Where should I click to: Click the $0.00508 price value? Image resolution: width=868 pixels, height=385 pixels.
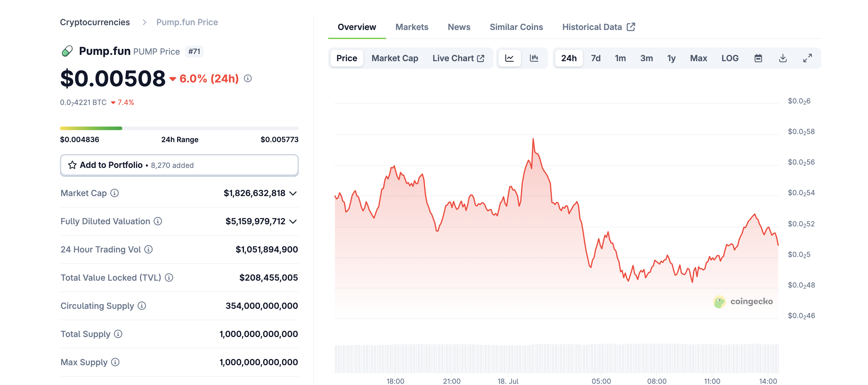pos(112,79)
